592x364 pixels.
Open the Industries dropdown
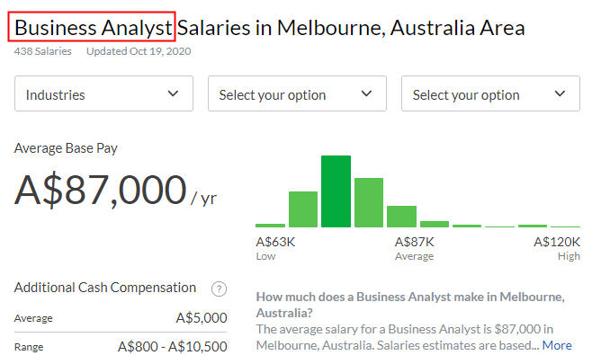click(103, 93)
